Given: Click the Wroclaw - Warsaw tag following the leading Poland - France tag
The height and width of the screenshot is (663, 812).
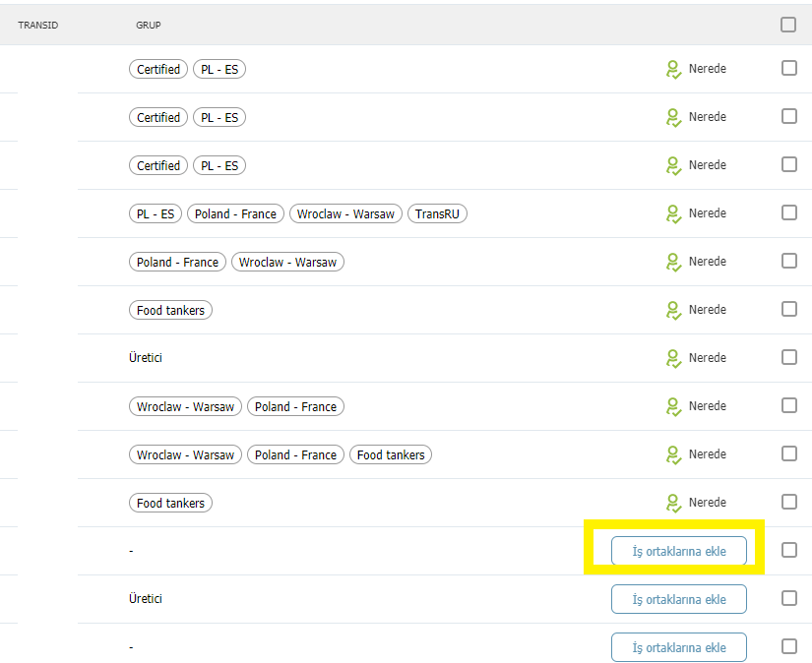Looking at the screenshot, I should click(287, 262).
